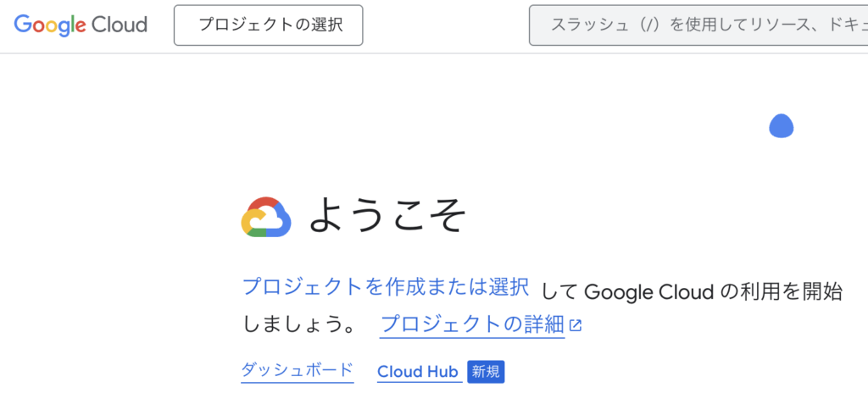The image size is (868, 404).
Task: Click the colorful "Google" wordmark in the header
Action: 50,25
